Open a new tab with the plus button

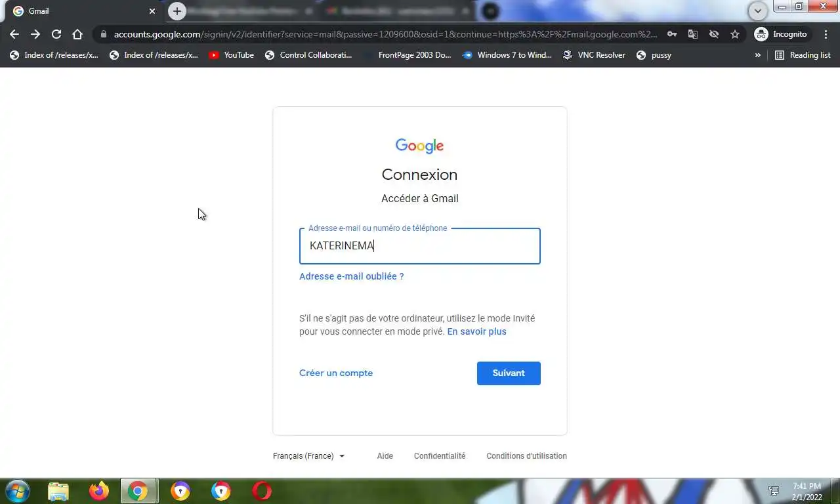click(x=177, y=11)
